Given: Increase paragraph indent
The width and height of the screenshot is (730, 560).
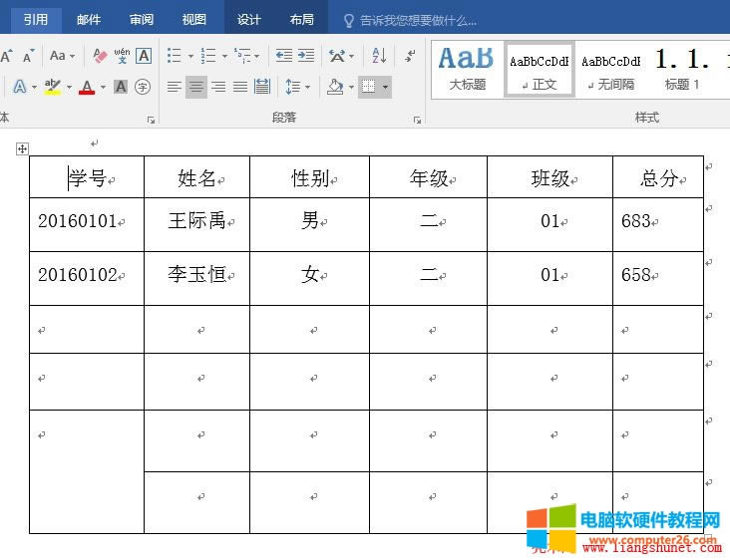Looking at the screenshot, I should pyautogui.click(x=306, y=56).
